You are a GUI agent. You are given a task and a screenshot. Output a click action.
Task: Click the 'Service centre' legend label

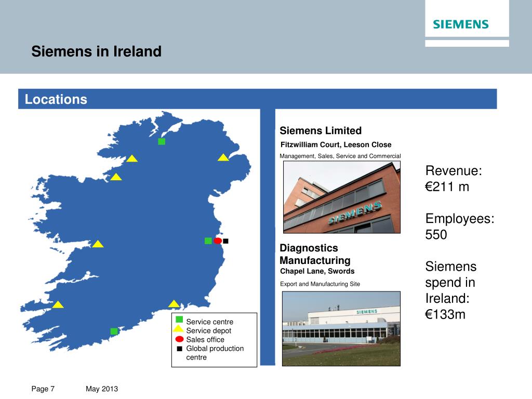click(x=210, y=322)
